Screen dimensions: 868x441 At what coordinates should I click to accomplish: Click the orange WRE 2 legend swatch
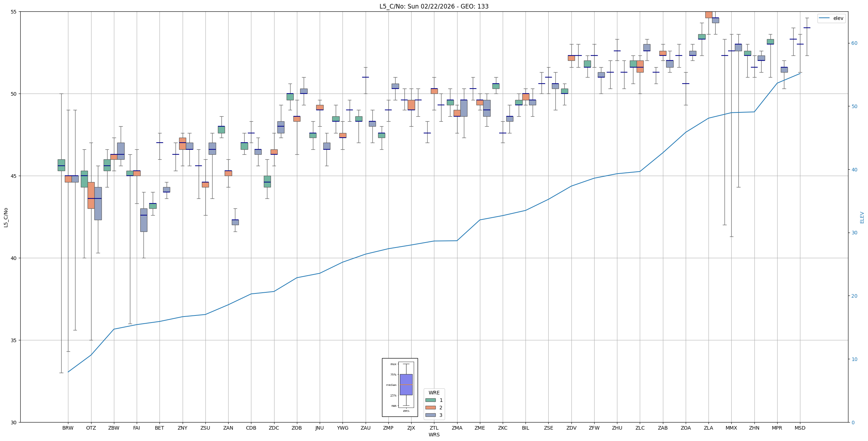pyautogui.click(x=430, y=408)
